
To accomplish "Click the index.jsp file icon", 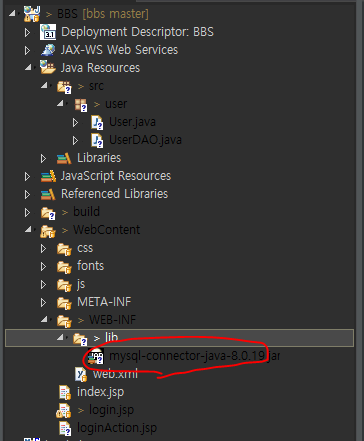I will pos(65,392).
